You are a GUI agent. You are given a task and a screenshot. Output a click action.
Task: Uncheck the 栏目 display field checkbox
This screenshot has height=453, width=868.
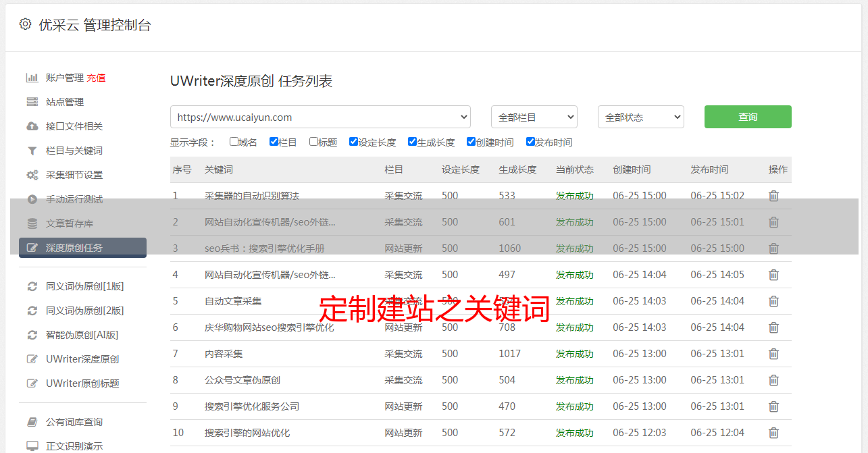click(274, 142)
